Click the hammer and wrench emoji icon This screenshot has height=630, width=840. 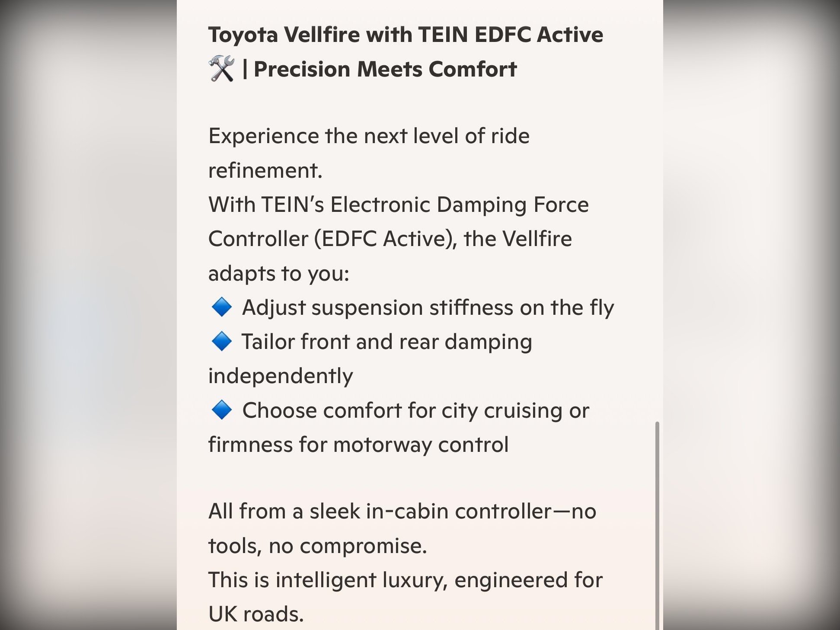221,69
